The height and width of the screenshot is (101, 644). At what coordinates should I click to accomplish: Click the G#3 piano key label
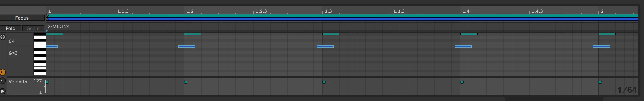[x=13, y=53]
